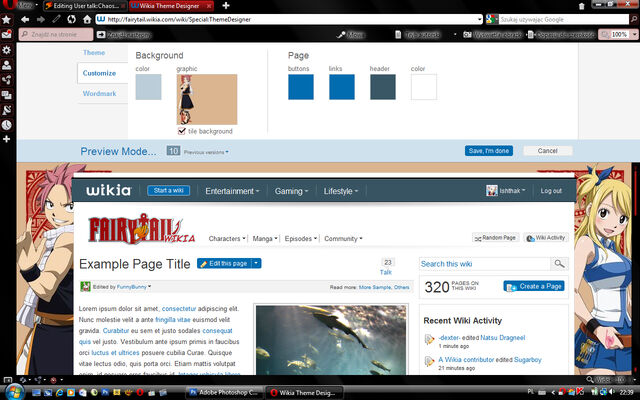Click the voice microphone toolbar icon
Viewport: 640px width, 400px height.
340,35
